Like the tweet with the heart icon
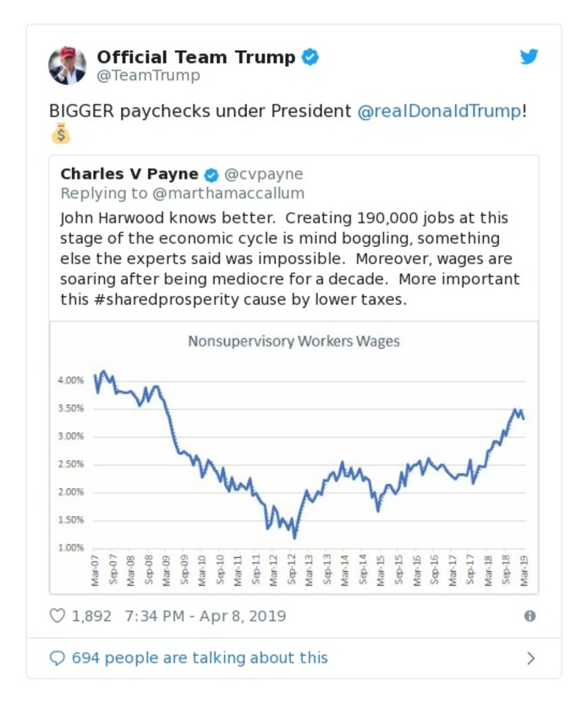Viewport: 588px width, 705px height. tap(57, 615)
